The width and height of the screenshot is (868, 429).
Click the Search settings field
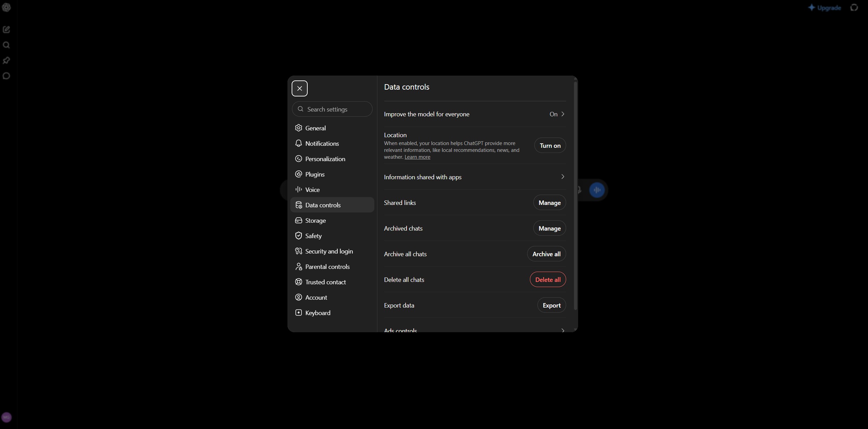click(332, 109)
